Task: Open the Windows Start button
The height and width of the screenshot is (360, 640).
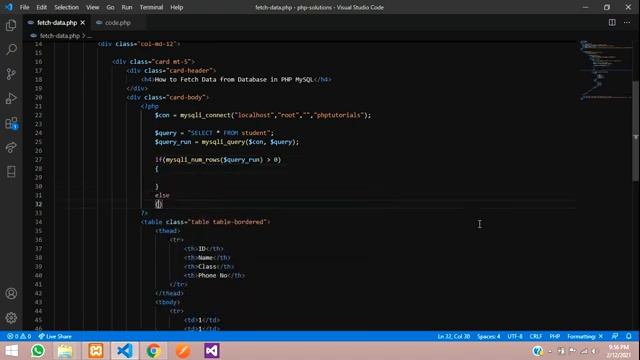Action: [x=11, y=351]
